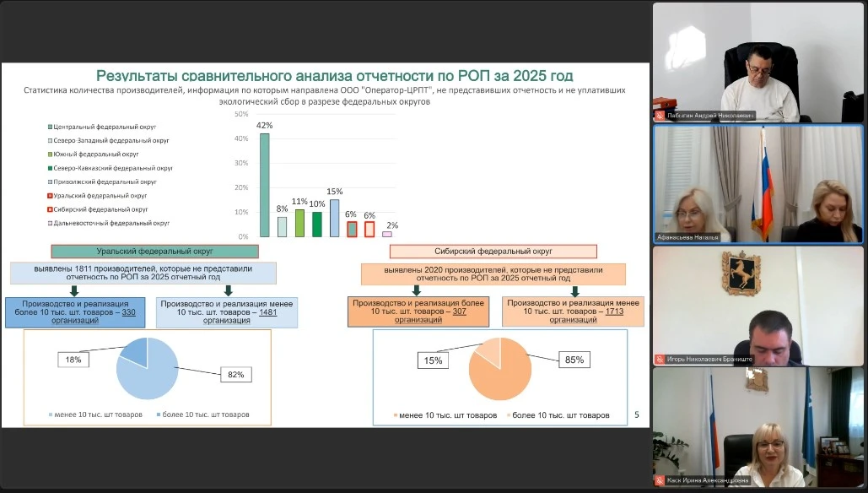Click the slide page number 5
The image size is (868, 493).
point(637,414)
